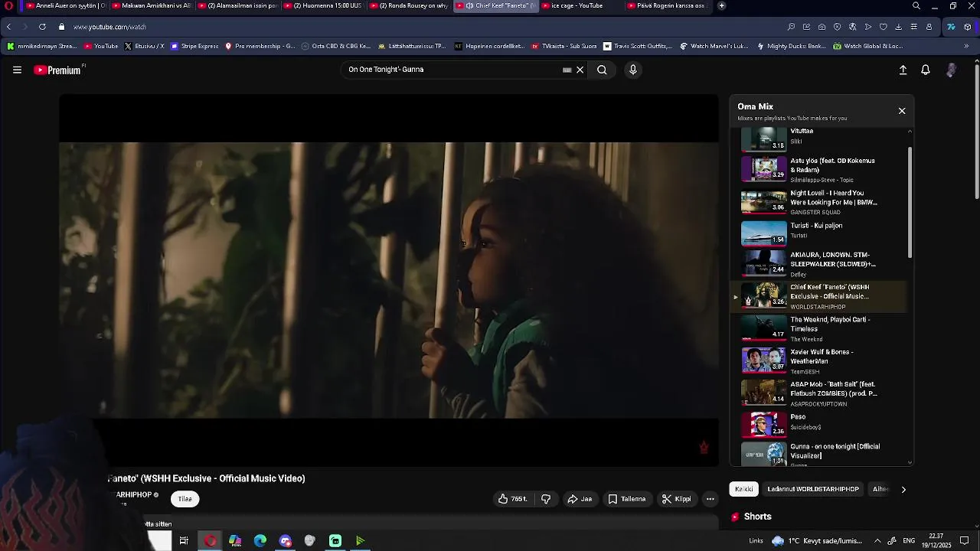Close the Oma Mix playlist panel
The height and width of the screenshot is (551, 980).
(x=902, y=111)
